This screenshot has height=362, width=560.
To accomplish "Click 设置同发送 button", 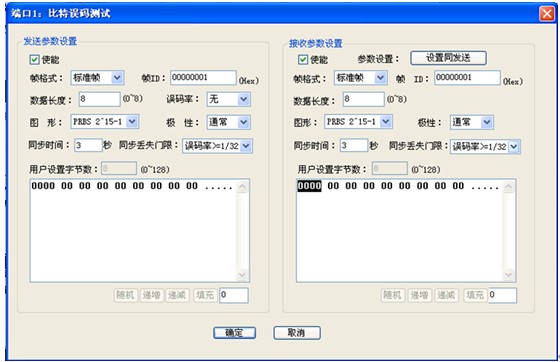I will (x=448, y=58).
